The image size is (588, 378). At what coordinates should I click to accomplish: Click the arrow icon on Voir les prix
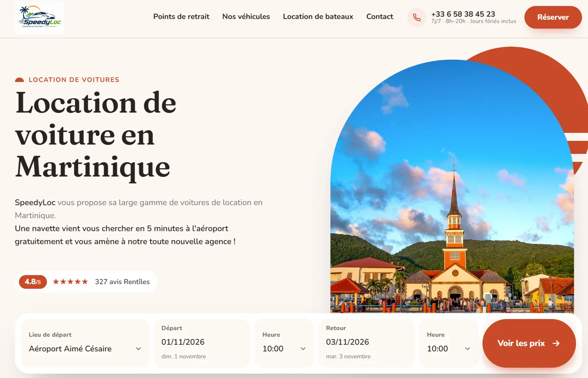tap(556, 344)
